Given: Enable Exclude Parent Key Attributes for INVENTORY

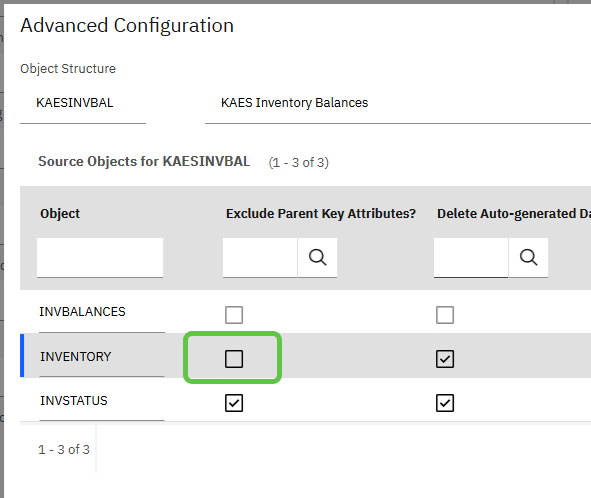Looking at the screenshot, I should coord(234,359).
